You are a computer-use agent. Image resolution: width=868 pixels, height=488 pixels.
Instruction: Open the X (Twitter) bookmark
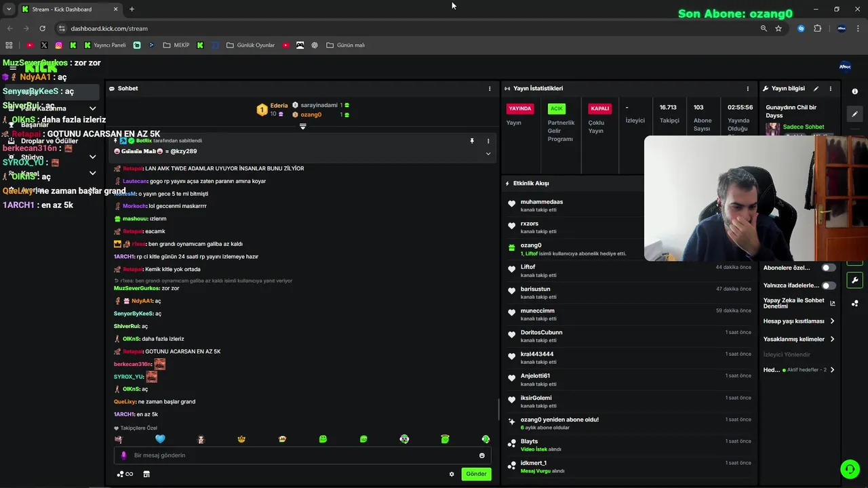[x=44, y=45]
